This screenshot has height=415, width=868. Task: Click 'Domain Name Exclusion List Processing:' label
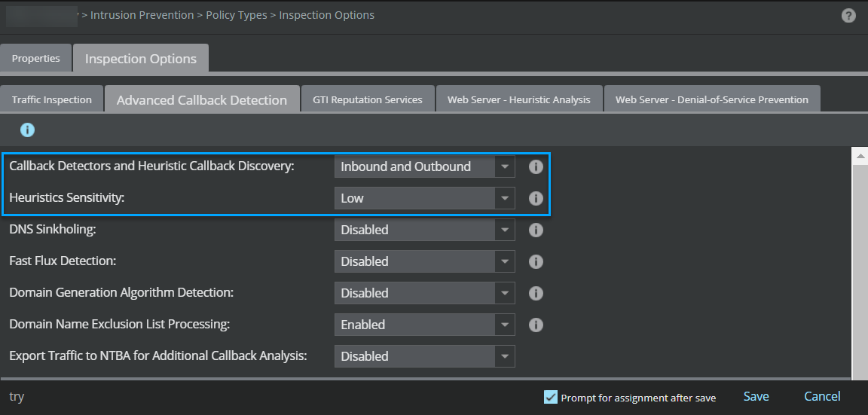click(120, 325)
